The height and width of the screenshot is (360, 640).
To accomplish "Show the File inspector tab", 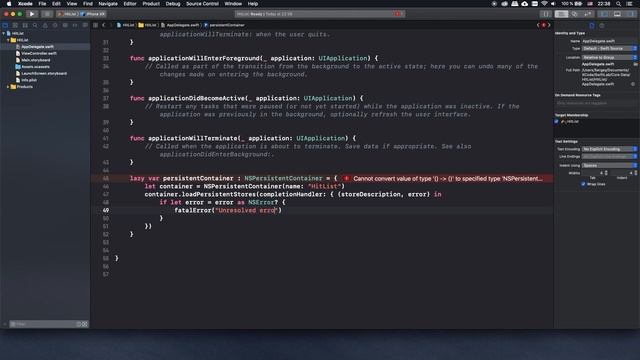I will point(592,25).
